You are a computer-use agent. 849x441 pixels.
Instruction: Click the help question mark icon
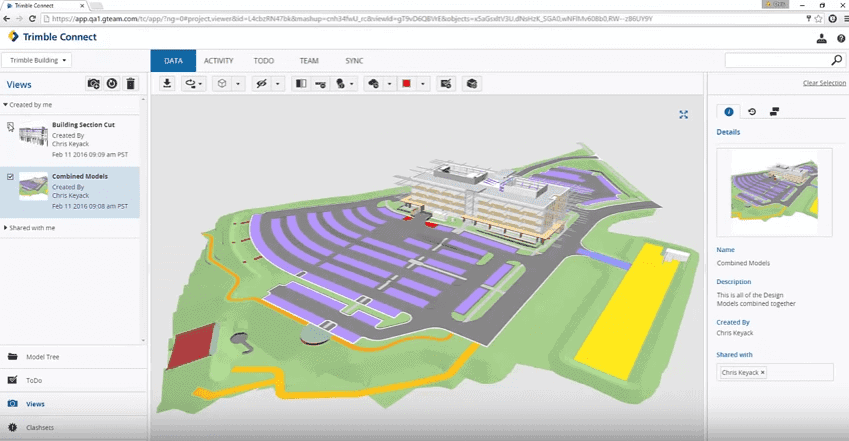(x=841, y=38)
